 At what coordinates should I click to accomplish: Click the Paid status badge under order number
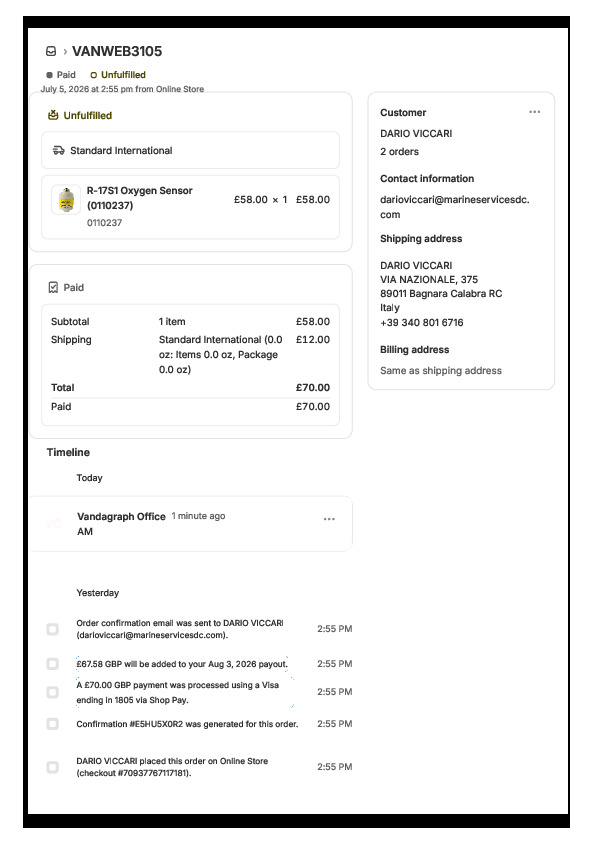click(x=61, y=75)
